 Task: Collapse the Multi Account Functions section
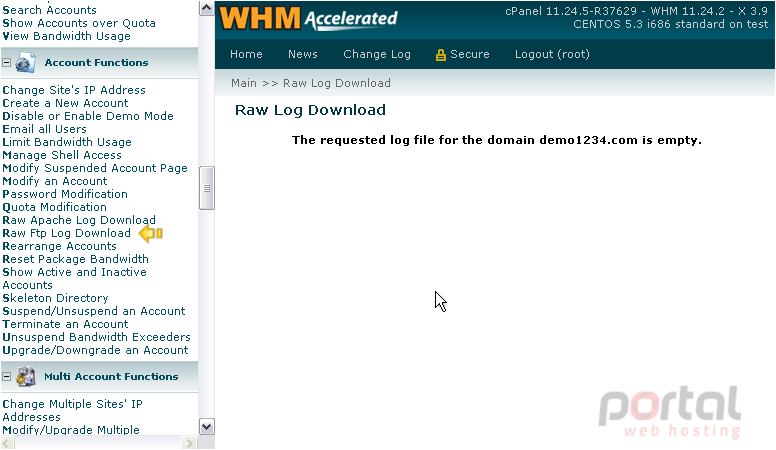pos(6,377)
